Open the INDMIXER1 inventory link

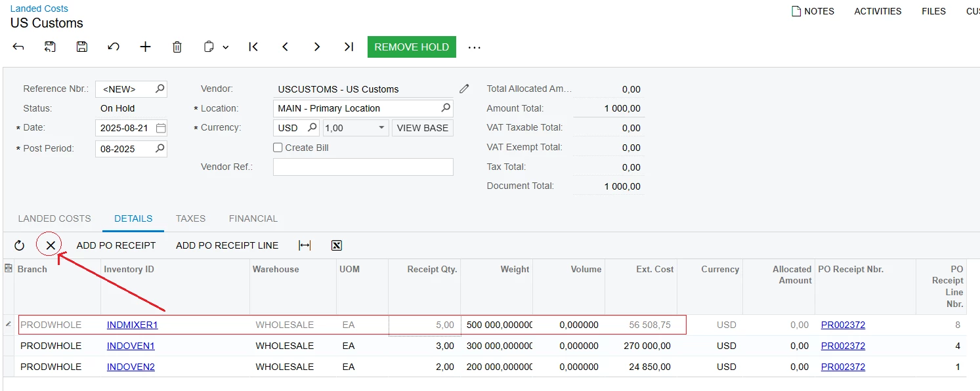pyautogui.click(x=133, y=325)
